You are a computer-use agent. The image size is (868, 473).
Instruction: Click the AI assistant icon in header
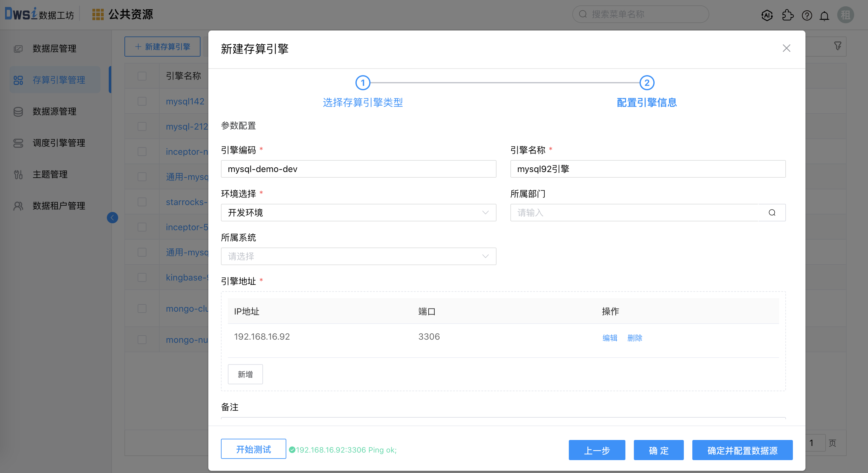pyautogui.click(x=766, y=15)
